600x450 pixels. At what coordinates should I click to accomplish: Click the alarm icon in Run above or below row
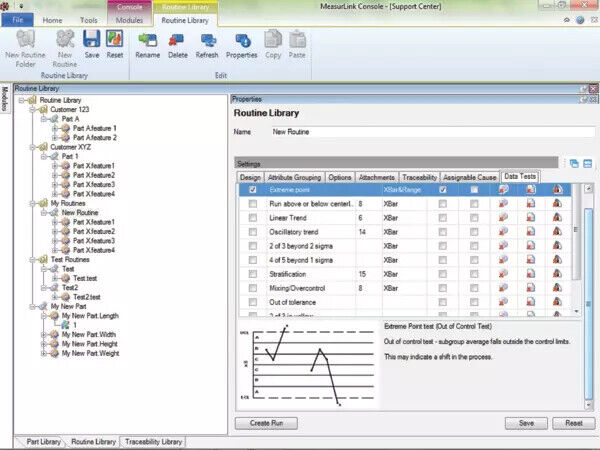[558, 203]
